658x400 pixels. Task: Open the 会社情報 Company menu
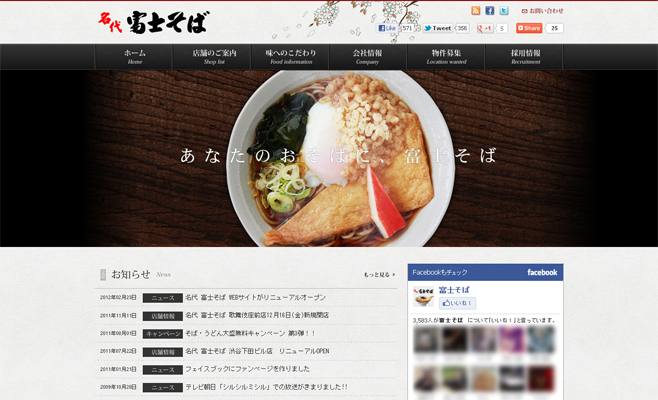(x=368, y=57)
